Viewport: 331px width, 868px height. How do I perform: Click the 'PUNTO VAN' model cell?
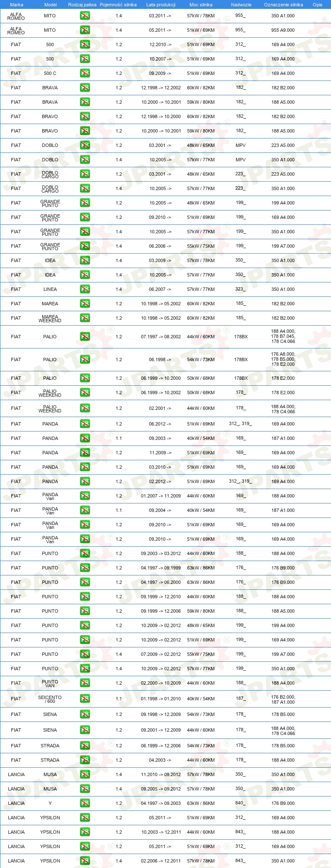[x=50, y=683]
